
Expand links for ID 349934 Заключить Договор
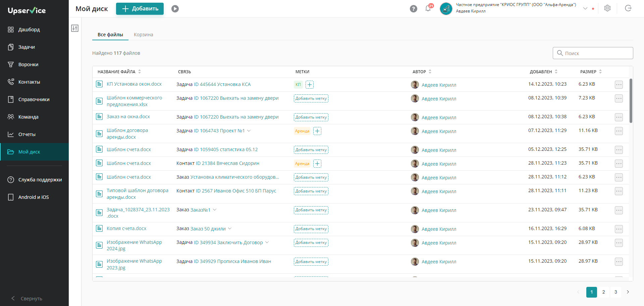[x=267, y=242]
